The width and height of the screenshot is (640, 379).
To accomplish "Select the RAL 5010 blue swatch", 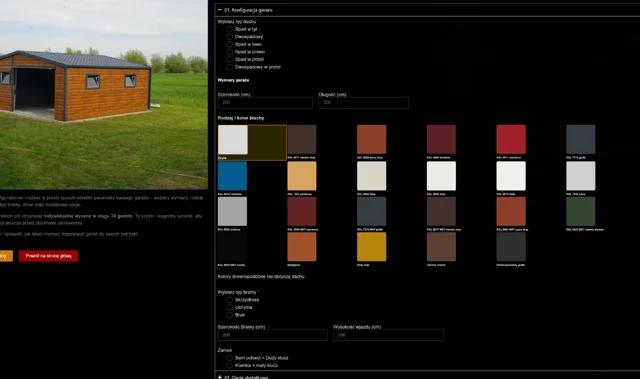I will pos(232,176).
